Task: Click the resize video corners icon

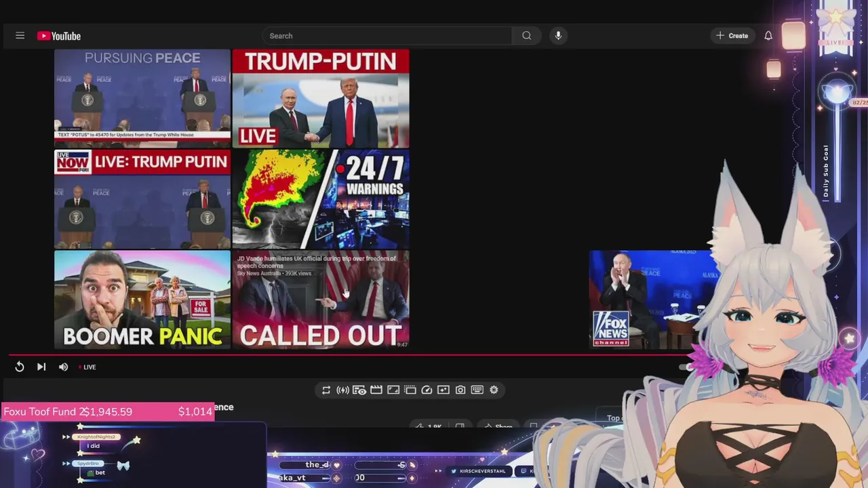Action: coord(393,390)
